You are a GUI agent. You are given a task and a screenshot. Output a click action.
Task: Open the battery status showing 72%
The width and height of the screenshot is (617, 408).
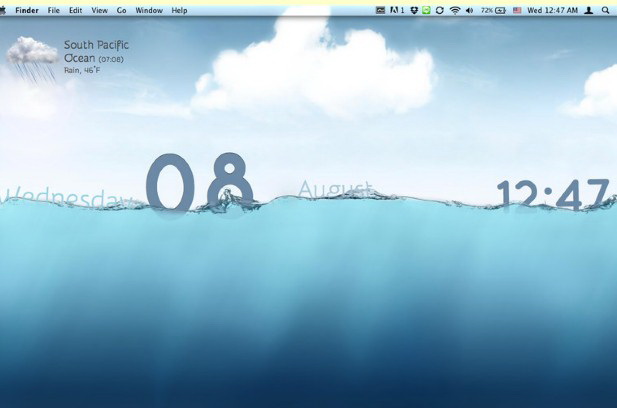coord(493,9)
